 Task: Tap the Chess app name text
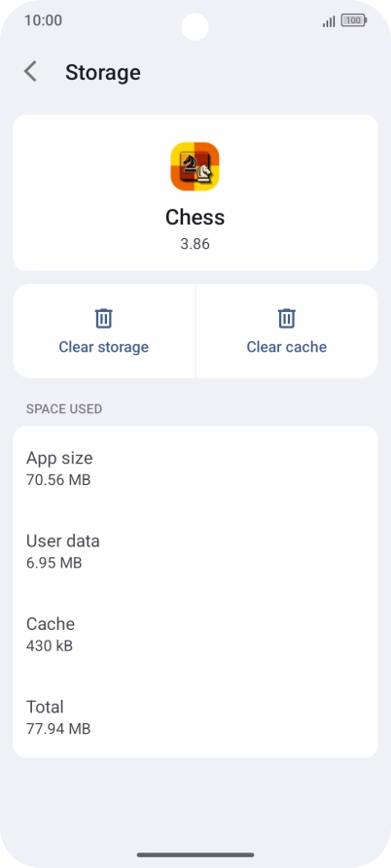pos(195,217)
